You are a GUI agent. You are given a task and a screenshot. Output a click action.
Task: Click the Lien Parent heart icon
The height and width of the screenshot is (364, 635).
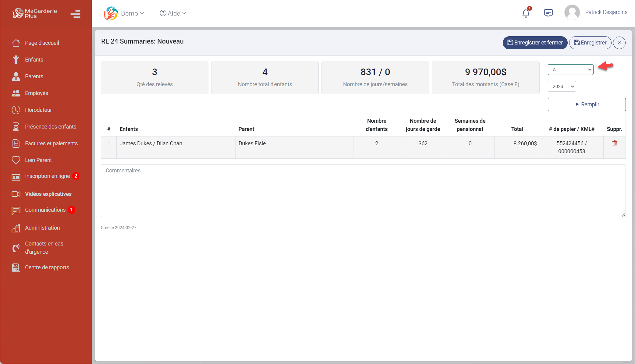point(16,160)
